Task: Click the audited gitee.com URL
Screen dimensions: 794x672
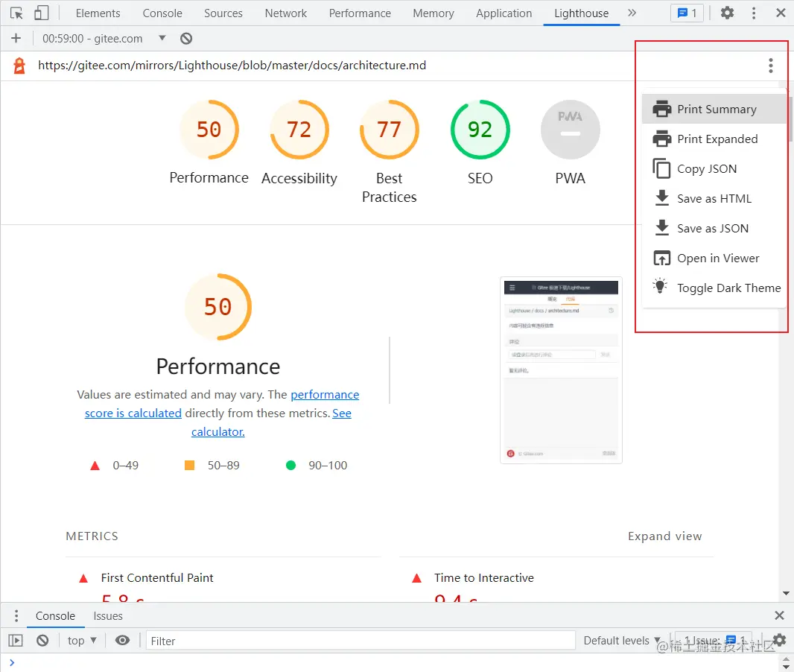Action: tap(232, 66)
